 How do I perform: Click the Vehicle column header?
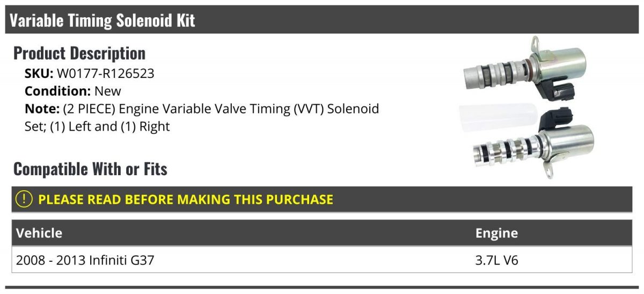click(39, 233)
